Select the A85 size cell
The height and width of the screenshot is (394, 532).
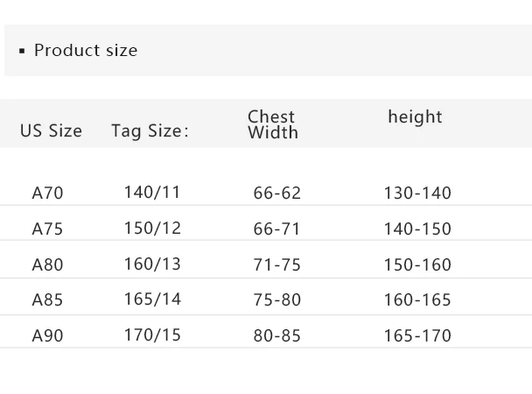click(47, 299)
